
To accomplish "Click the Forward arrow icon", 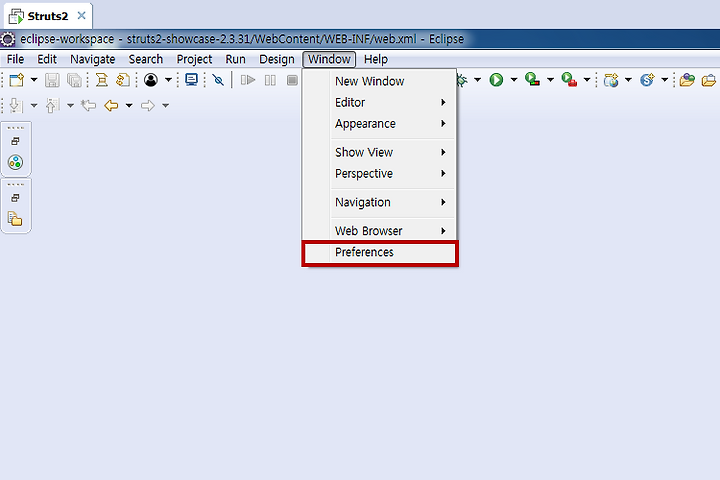I will coord(147,106).
